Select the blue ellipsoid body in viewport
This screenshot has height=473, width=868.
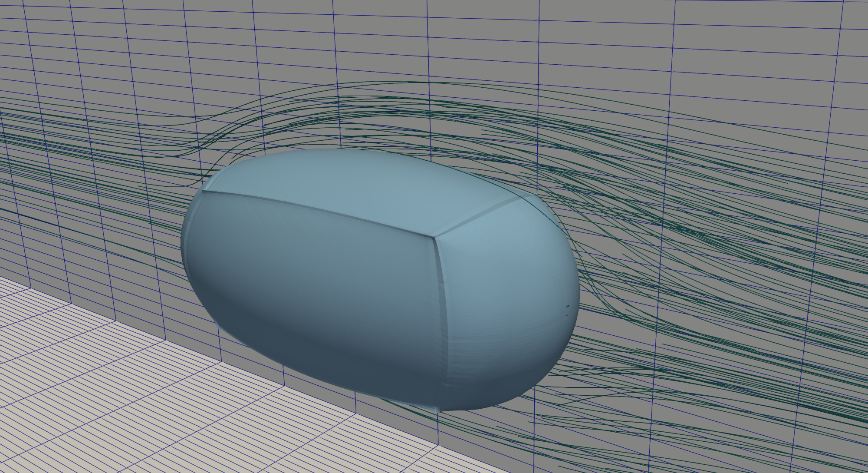380,281
